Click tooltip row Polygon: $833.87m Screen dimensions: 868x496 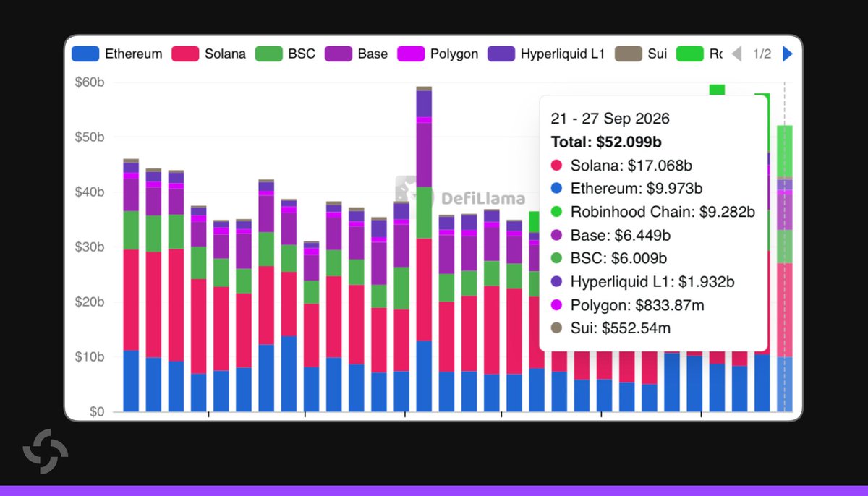(627, 304)
